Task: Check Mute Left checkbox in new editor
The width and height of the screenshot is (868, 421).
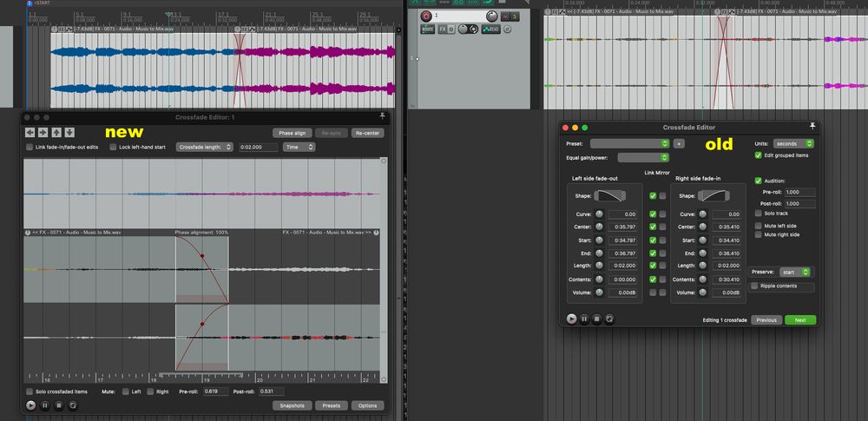Action: [x=125, y=391]
